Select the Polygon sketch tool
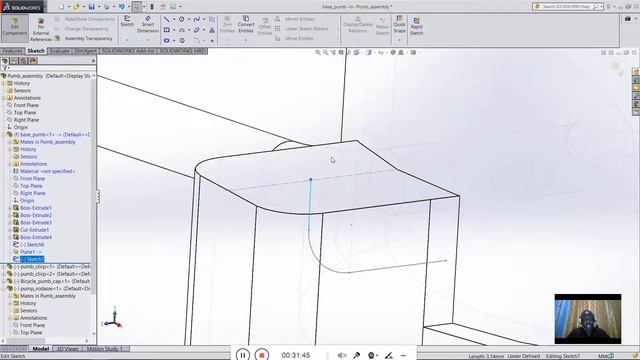Viewport: 640px width, 360px height. coord(182,40)
